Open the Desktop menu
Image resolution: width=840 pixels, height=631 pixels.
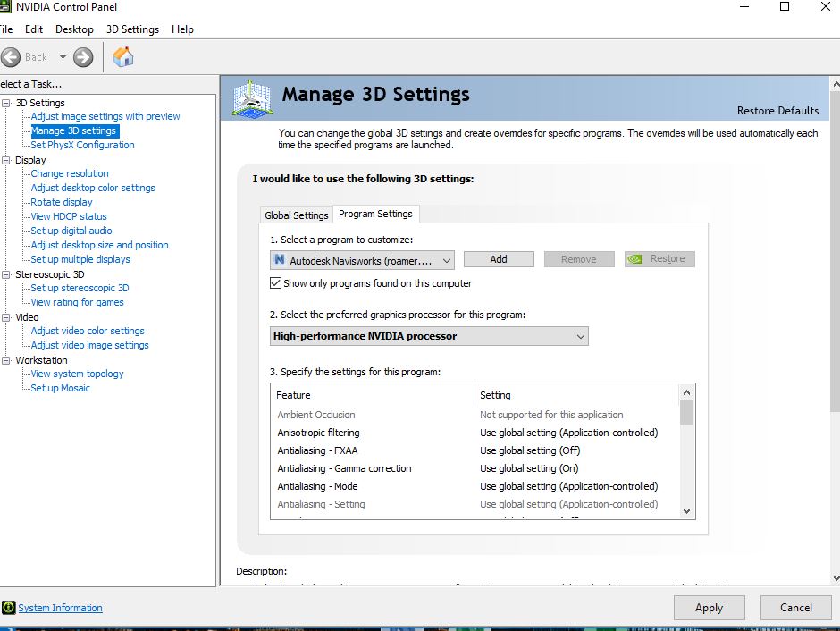click(74, 29)
